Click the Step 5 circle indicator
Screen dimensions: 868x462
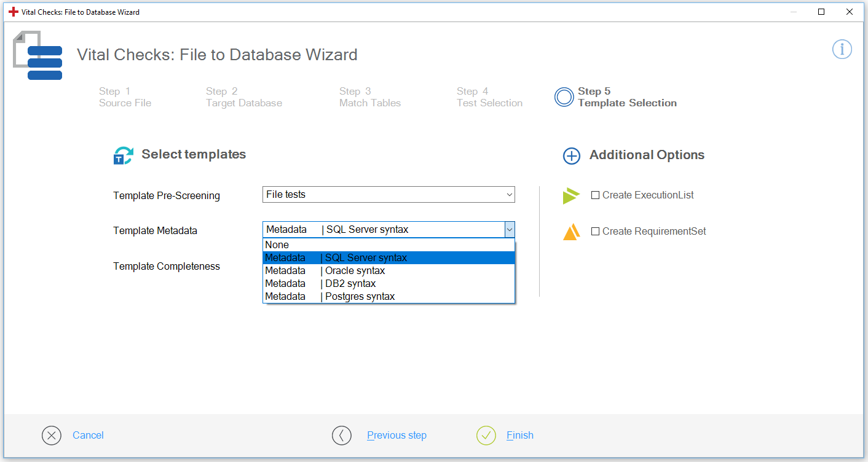click(564, 97)
